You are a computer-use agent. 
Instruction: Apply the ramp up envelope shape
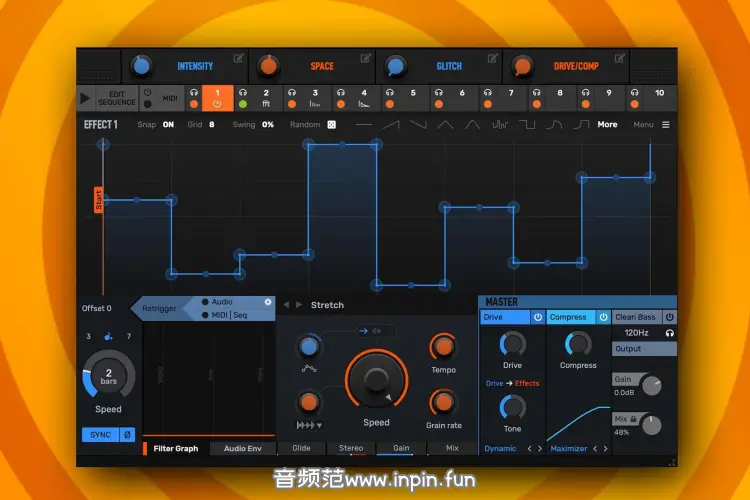coord(391,125)
